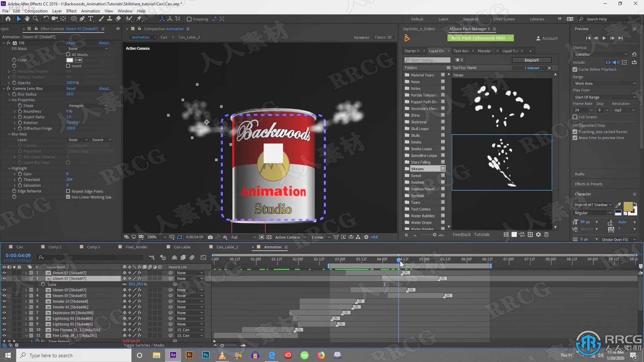The image size is (644, 362).
Task: Expand the Explosion 05 layer properties
Action: [x=26, y=313]
